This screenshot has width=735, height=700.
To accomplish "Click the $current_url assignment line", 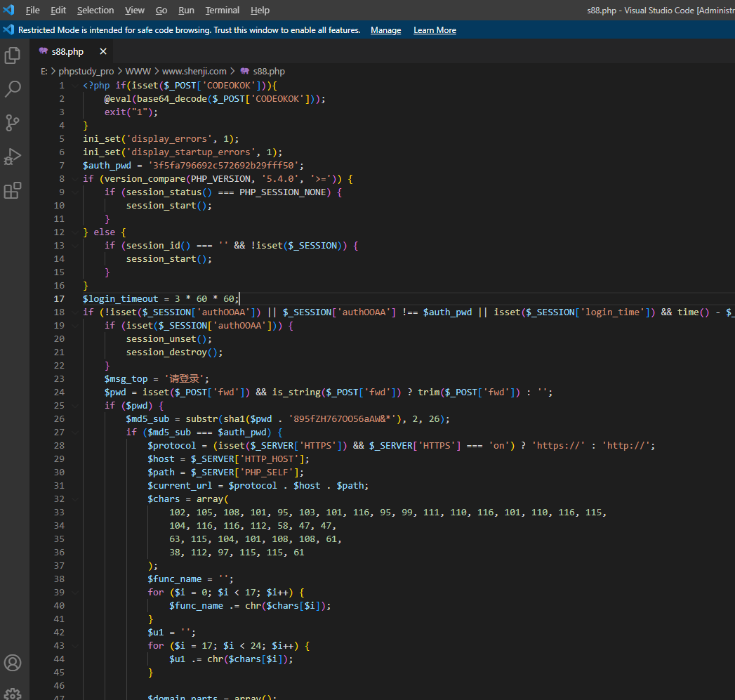I will coord(258,486).
